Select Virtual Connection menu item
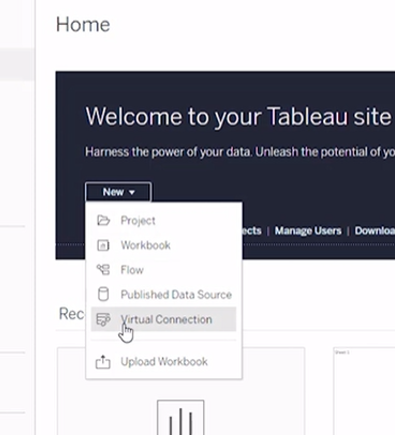The width and height of the screenshot is (395, 435). 163,319
